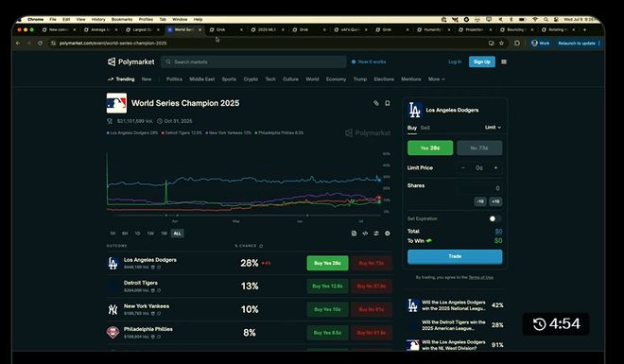The height and width of the screenshot is (364, 624).
Task: Focus the Search markets field
Action: 254,61
